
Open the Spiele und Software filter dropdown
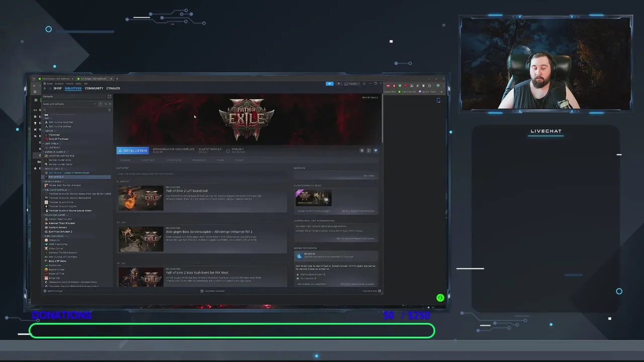pyautogui.click(x=69, y=104)
